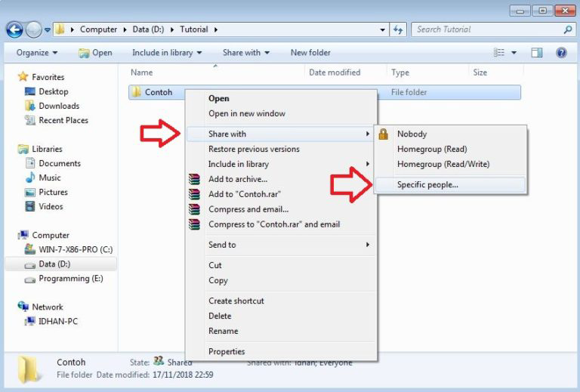Viewport: 580px width, 392px height.
Task: Choose Restore previous versions
Action: (281, 149)
